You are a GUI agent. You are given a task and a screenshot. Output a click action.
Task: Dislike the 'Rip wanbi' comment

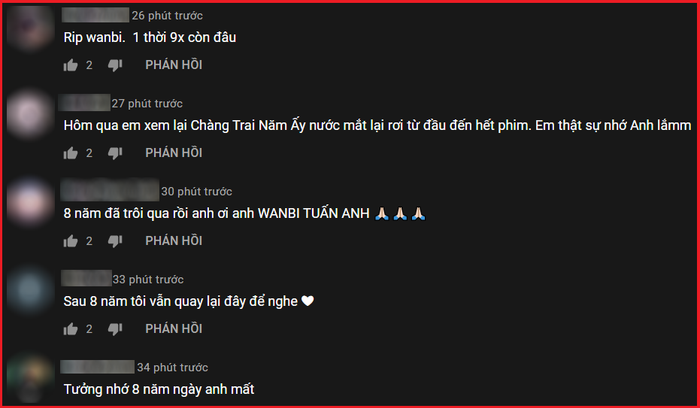115,66
